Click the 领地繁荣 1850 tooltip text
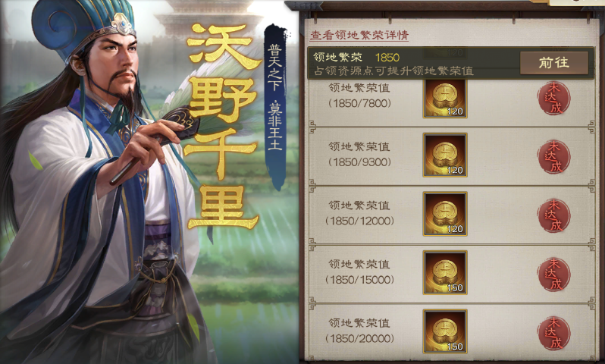 pos(356,58)
